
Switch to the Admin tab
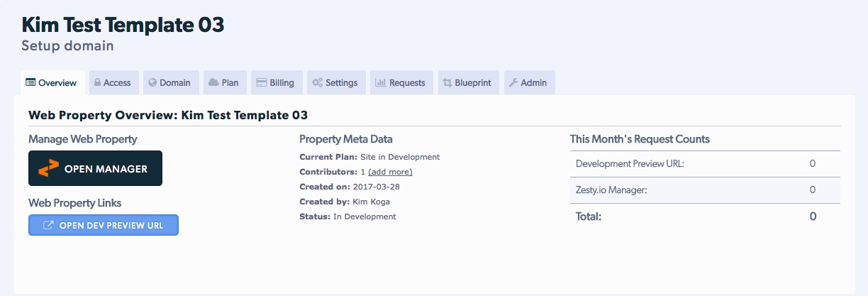coord(529,82)
